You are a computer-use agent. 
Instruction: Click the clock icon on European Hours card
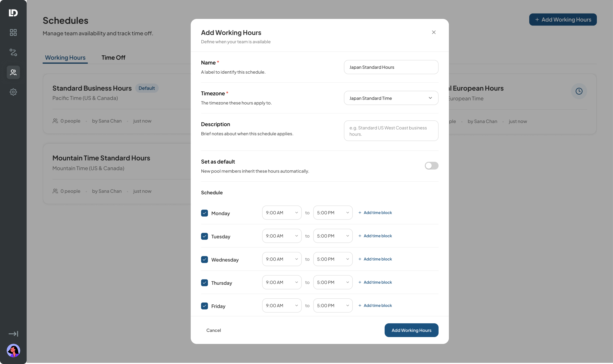pos(579,91)
